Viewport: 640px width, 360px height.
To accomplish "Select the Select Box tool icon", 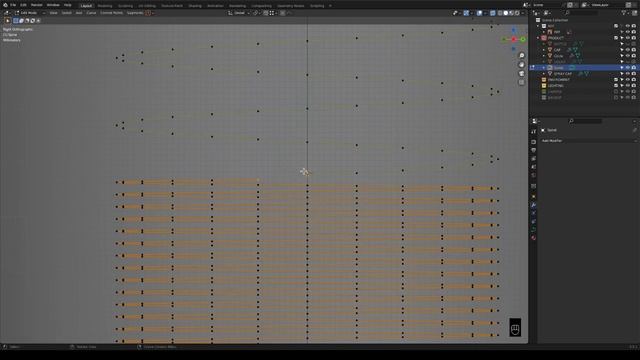I will [x=7, y=20].
